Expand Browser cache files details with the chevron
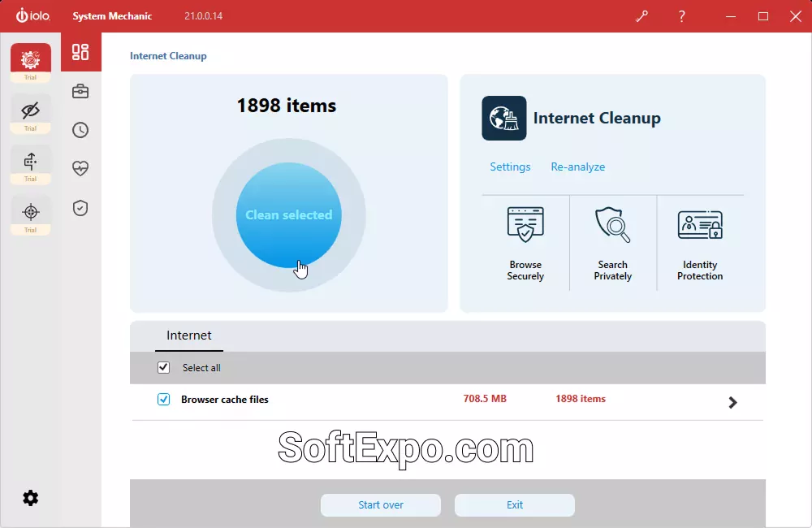Screen dimensions: 812x528 [732, 402]
